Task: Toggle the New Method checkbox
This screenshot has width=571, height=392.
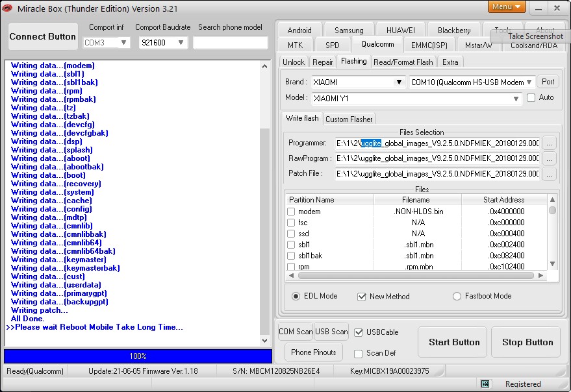Action: (x=362, y=297)
